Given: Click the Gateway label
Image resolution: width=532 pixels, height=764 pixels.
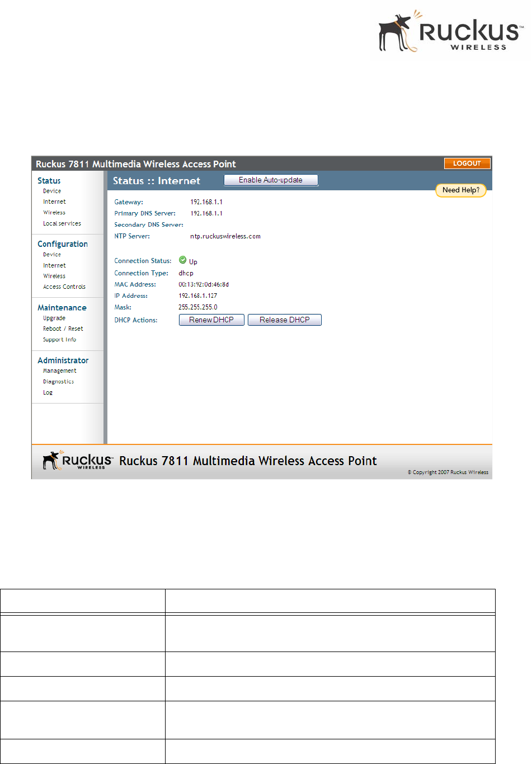Looking at the screenshot, I should click(129, 202).
